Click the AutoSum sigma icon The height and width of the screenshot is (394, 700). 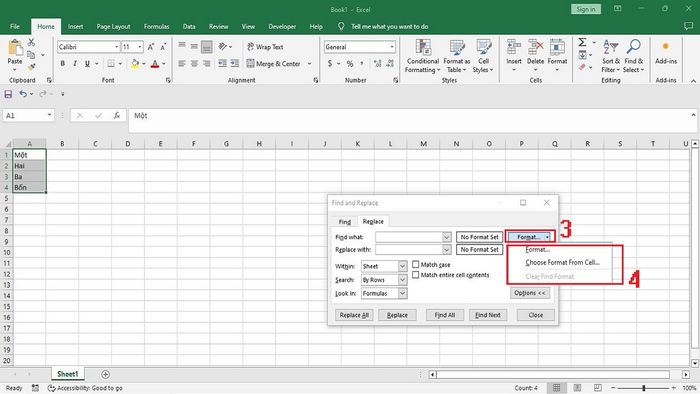tap(582, 42)
